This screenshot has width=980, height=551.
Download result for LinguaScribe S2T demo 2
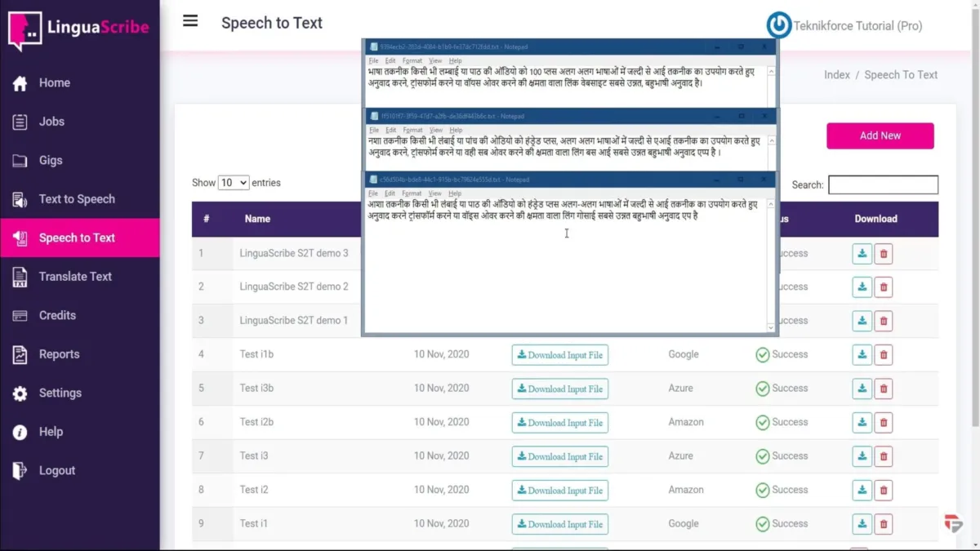pos(862,287)
